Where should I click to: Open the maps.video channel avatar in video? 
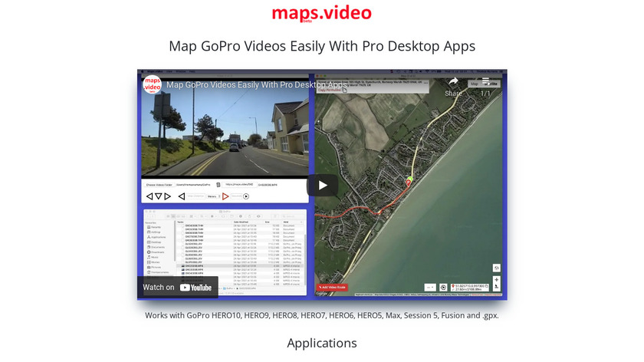click(152, 84)
